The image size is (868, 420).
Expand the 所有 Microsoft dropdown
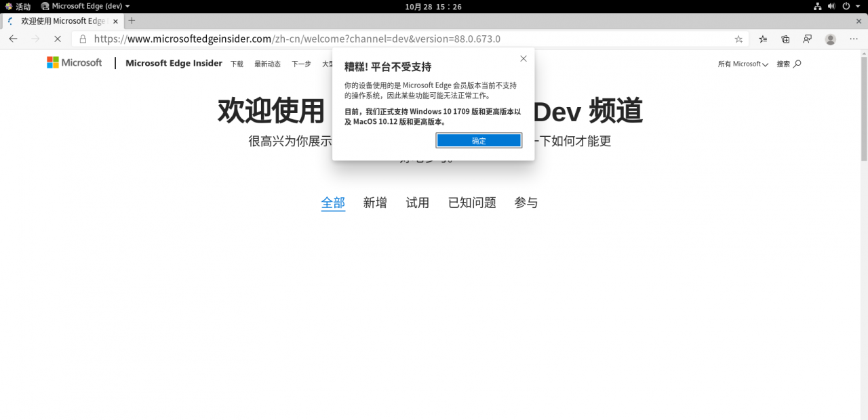tap(743, 64)
